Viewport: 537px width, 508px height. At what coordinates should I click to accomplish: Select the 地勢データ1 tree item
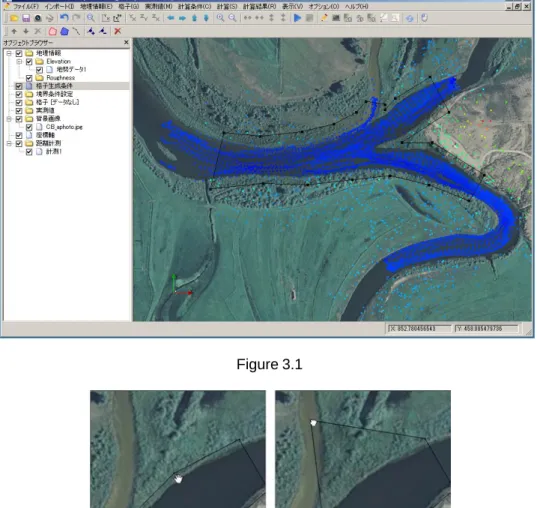coord(71,70)
